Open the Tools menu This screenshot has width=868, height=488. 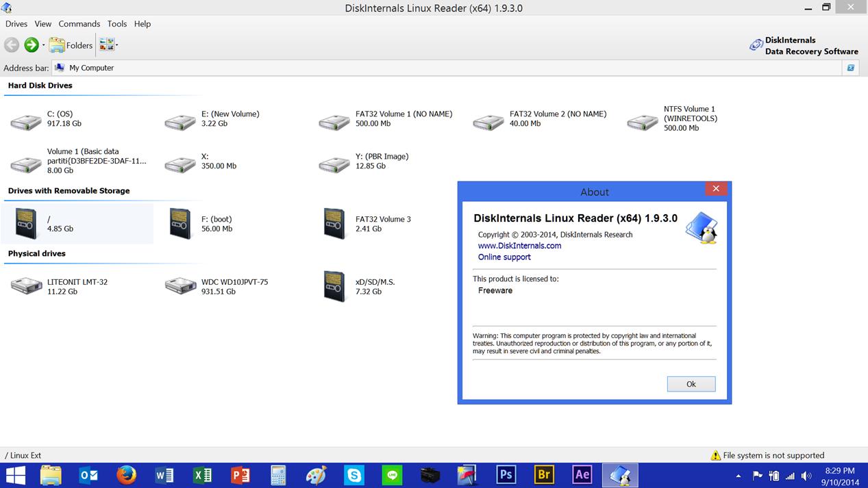coord(117,24)
